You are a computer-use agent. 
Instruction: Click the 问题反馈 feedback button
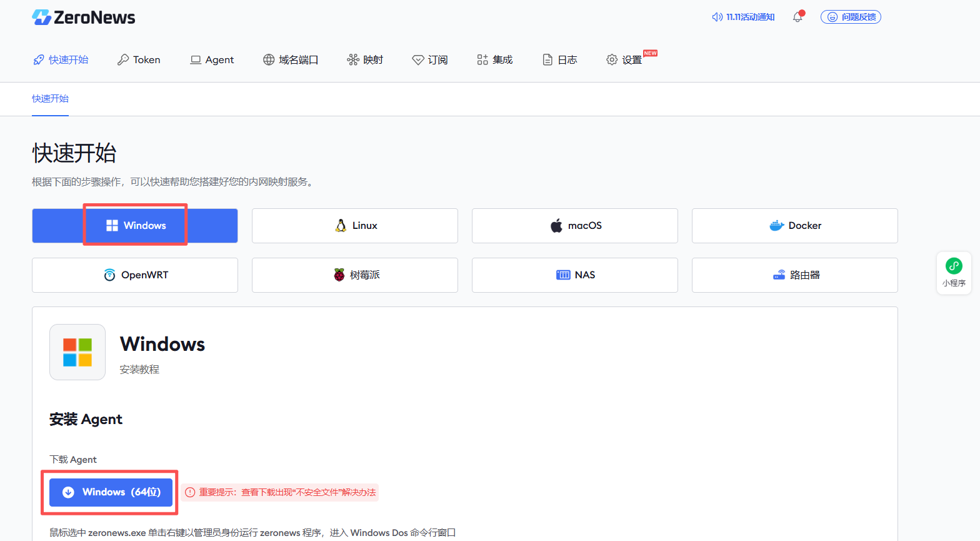point(851,18)
